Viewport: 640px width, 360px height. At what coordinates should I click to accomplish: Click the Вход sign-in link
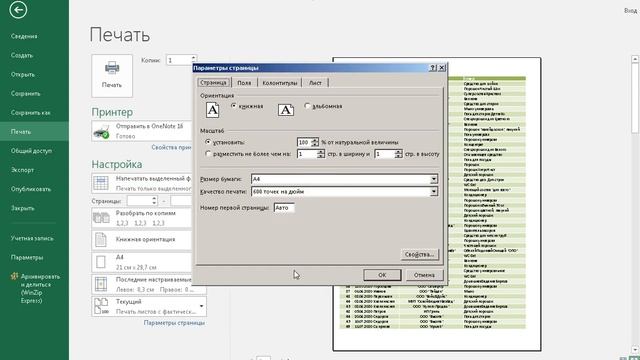[631, 11]
